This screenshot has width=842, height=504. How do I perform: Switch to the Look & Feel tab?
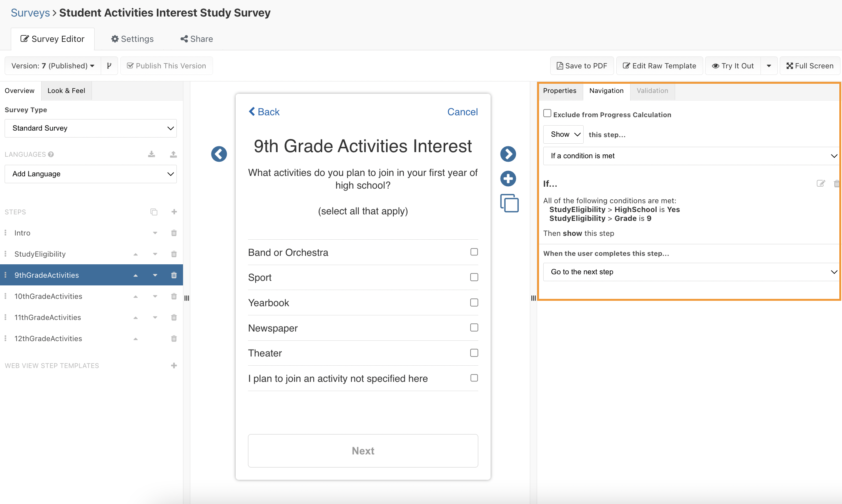66,91
